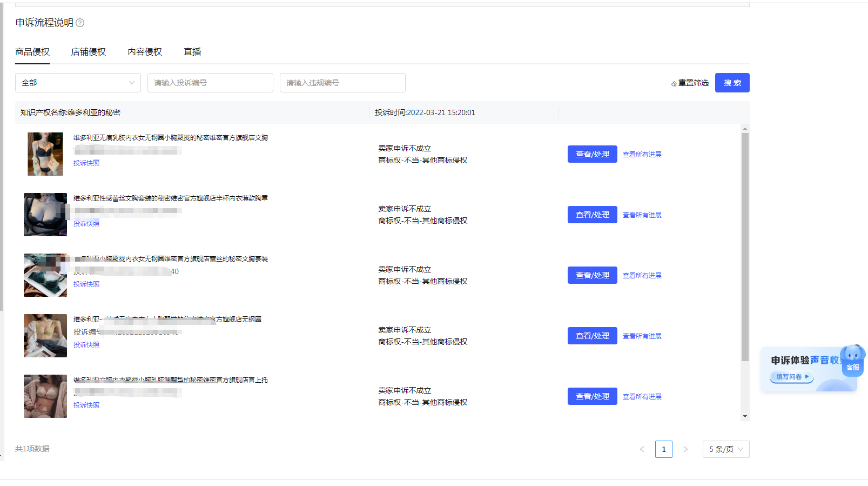This screenshot has height=486, width=868.
Task: Click the 搜索 search button
Action: point(732,83)
